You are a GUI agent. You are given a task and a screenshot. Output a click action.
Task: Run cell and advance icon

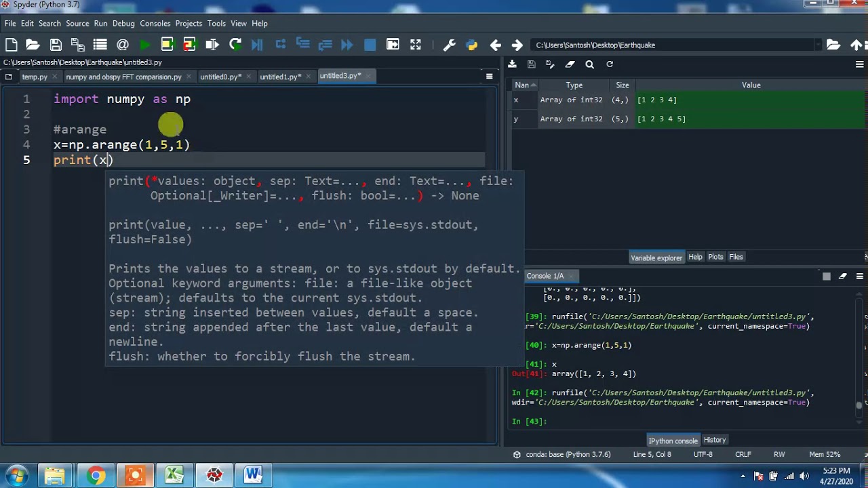click(190, 45)
